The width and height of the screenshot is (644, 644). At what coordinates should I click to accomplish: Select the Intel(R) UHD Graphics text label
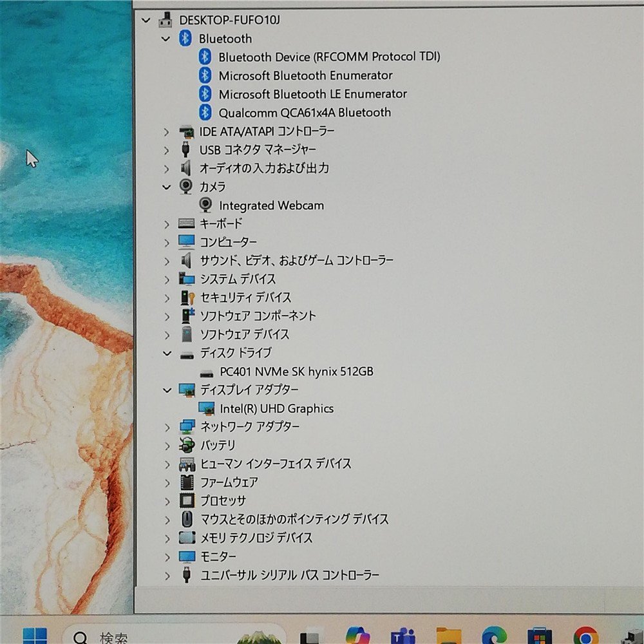(276, 408)
